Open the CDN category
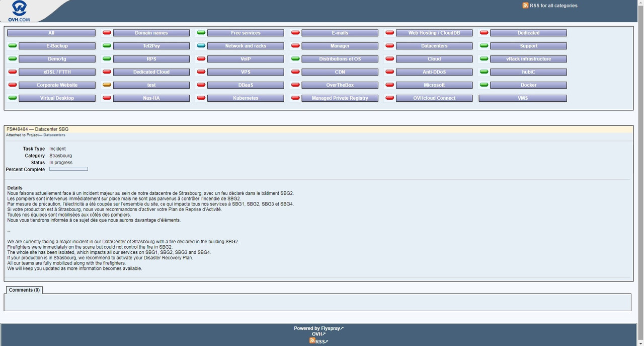This screenshot has width=644, height=346. click(x=340, y=72)
